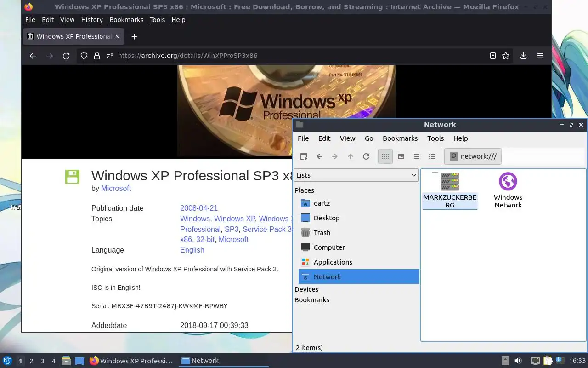588x368 pixels.
Task: Open the file manager Go menu
Action: [x=369, y=138]
